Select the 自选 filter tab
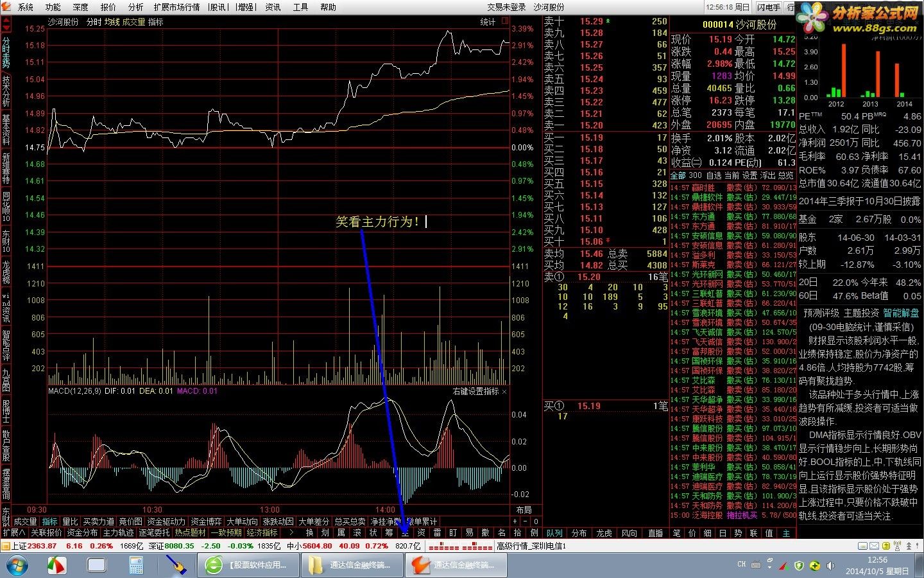Viewport: 924px width, 578px height. pyautogui.click(x=714, y=175)
